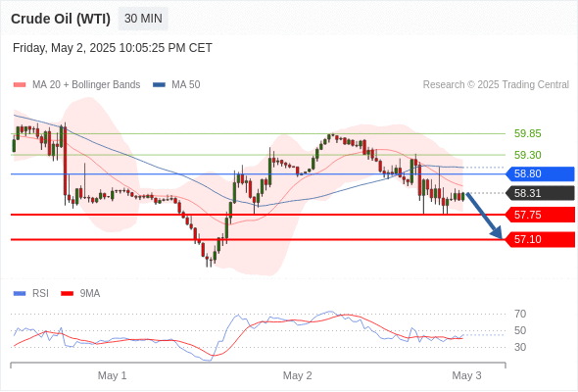Click the Crude Oil (WTI) title
This screenshot has height=392, width=578.
tap(61, 19)
